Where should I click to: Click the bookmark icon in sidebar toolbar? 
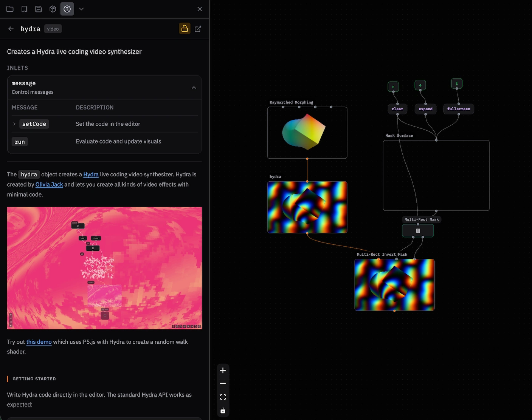[24, 9]
